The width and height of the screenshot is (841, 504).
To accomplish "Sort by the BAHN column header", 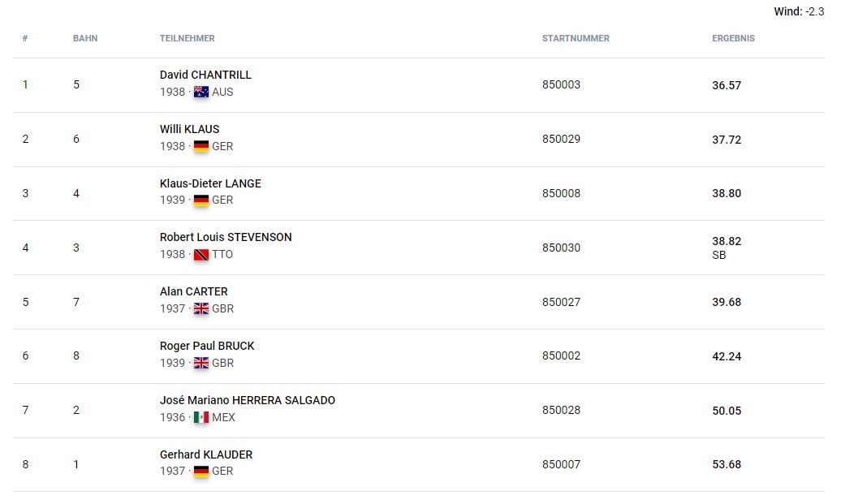I will [85, 39].
